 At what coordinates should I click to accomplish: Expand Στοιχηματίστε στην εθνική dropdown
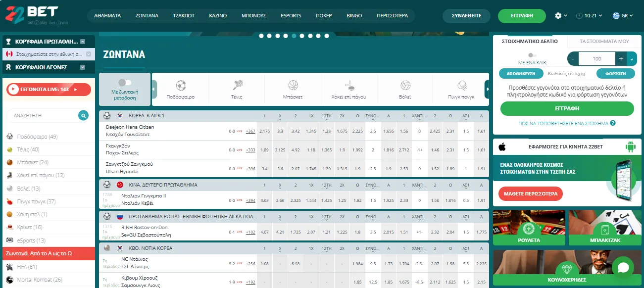[89, 54]
